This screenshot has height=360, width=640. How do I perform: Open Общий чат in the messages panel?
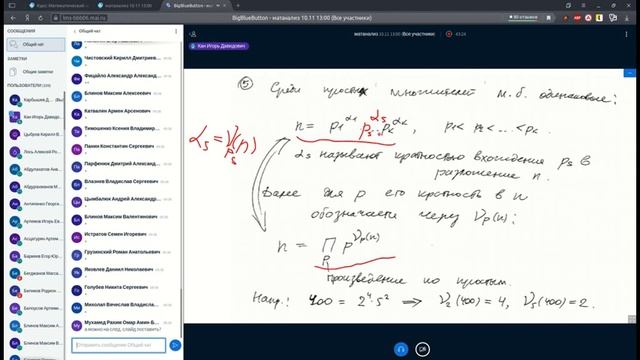coord(36,44)
